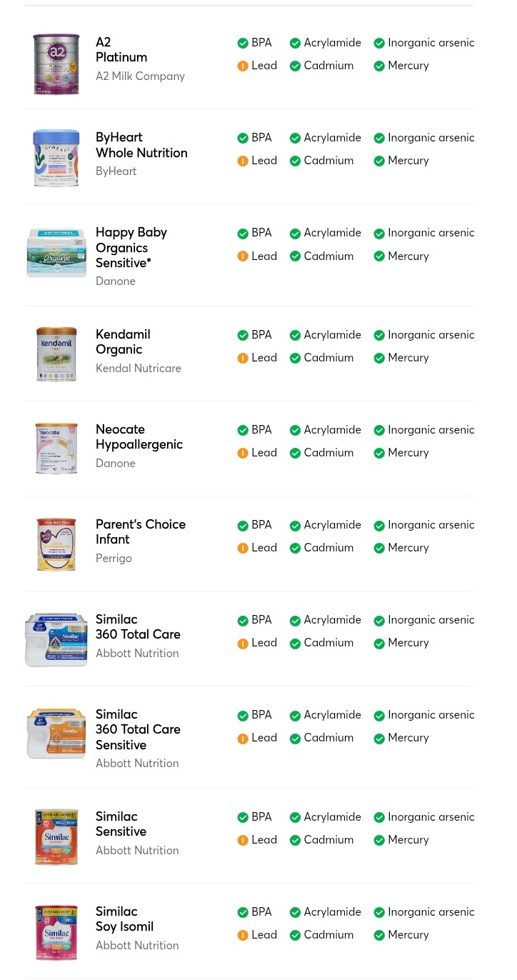Click the Similac 360 Total Care Sensitive name
Screen dimensions: 517x980
pos(138,730)
